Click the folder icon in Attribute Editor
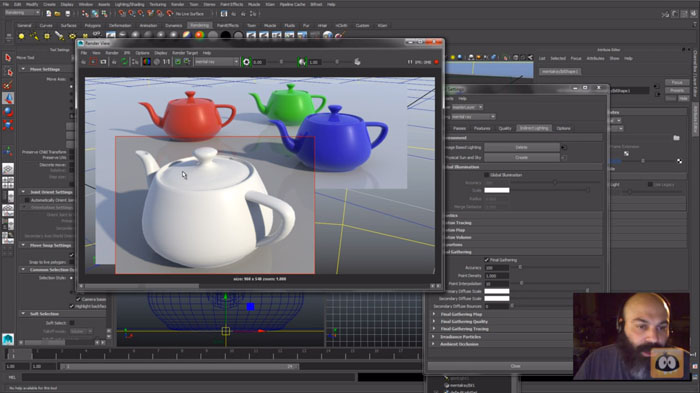 676,138
